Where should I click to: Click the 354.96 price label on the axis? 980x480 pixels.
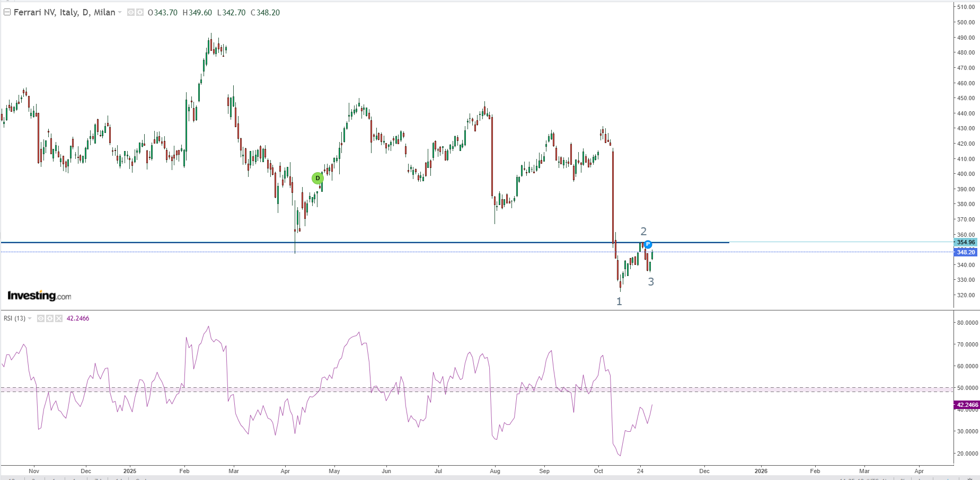click(966, 242)
